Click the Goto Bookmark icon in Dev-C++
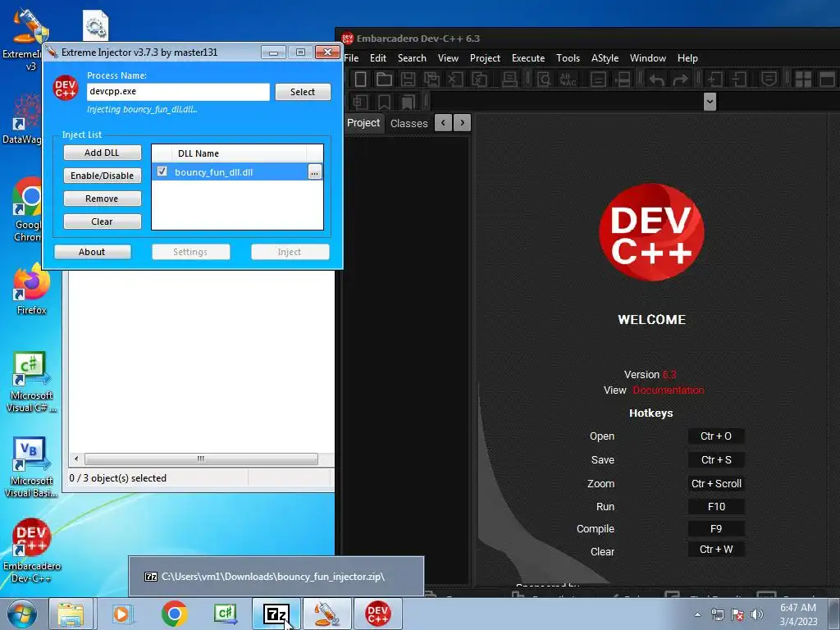Image resolution: width=840 pixels, height=630 pixels. [409, 102]
